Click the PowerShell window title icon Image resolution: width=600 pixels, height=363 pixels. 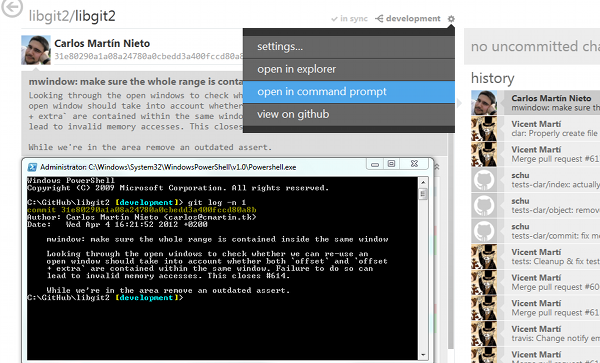pos(33,167)
